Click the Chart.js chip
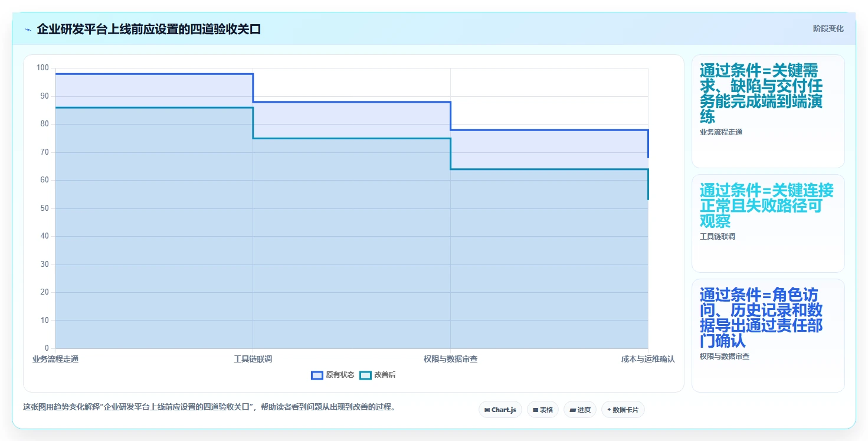 point(500,410)
